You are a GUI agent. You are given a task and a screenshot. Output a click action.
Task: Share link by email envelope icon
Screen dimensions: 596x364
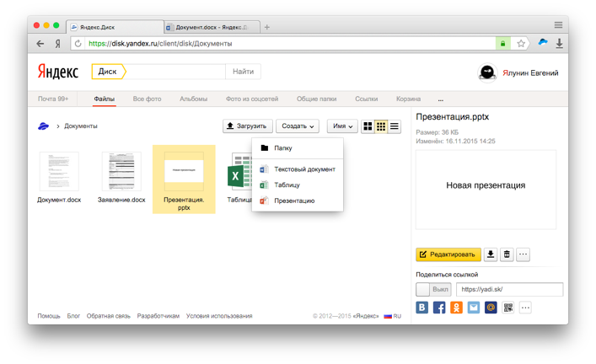[x=473, y=308]
